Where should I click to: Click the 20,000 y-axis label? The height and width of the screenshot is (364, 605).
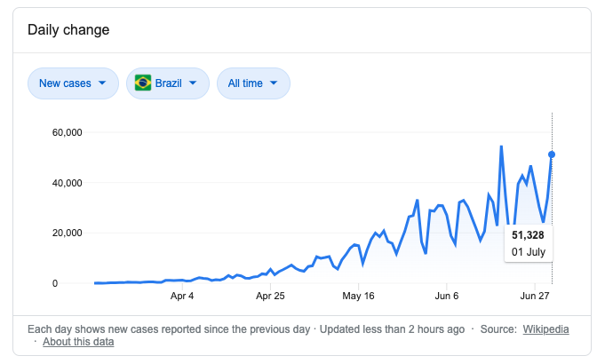(x=68, y=233)
